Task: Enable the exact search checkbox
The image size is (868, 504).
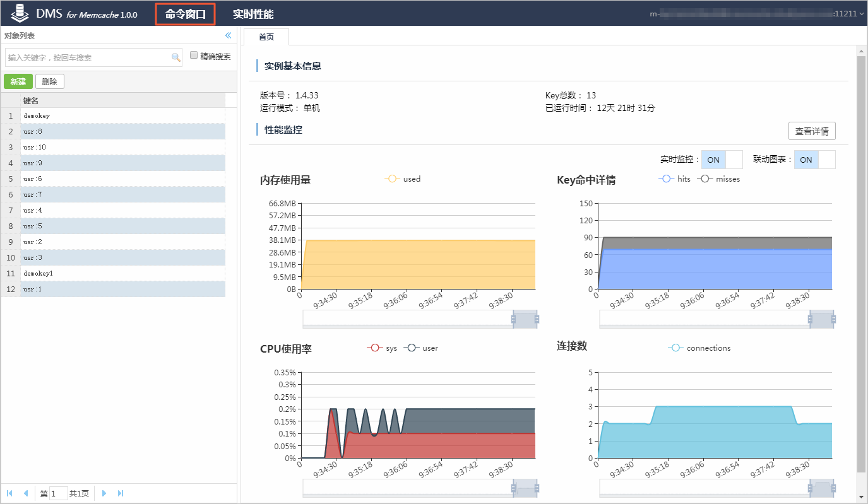Action: pos(194,56)
